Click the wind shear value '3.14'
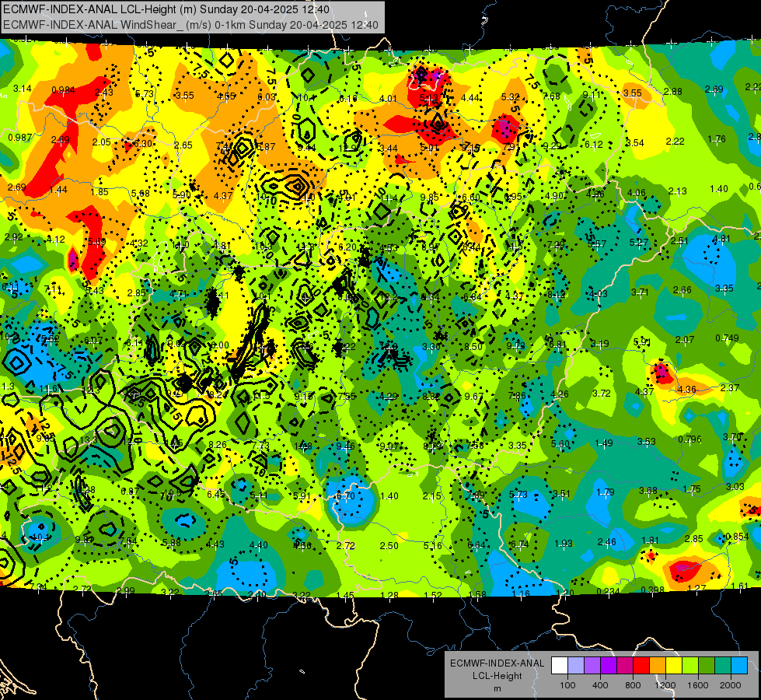This screenshot has height=700, width=761. [23, 89]
